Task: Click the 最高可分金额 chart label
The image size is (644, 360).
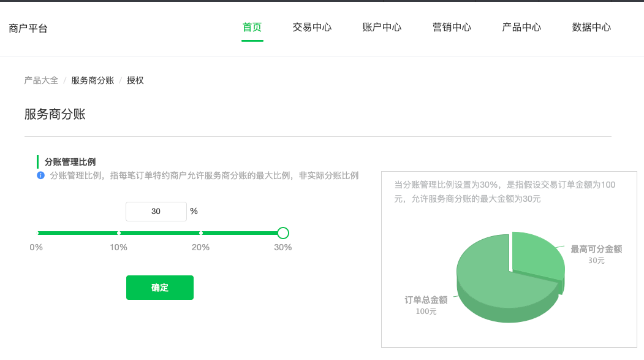Action: click(596, 249)
